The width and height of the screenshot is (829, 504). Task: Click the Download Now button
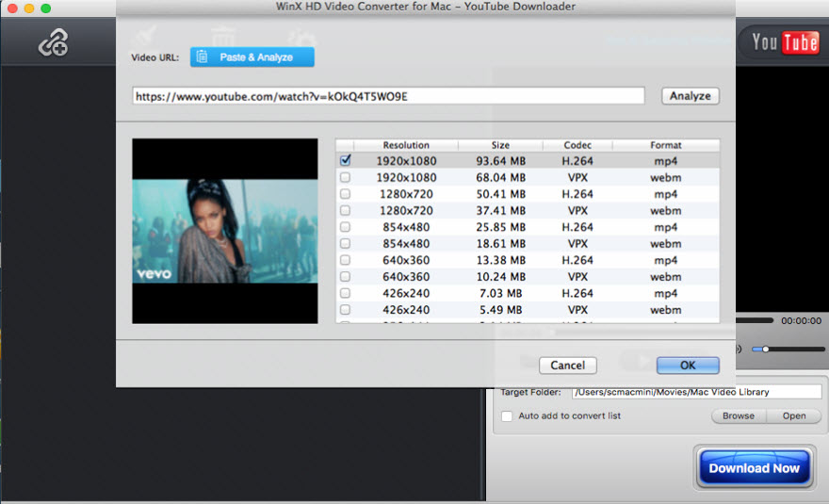[x=754, y=468]
